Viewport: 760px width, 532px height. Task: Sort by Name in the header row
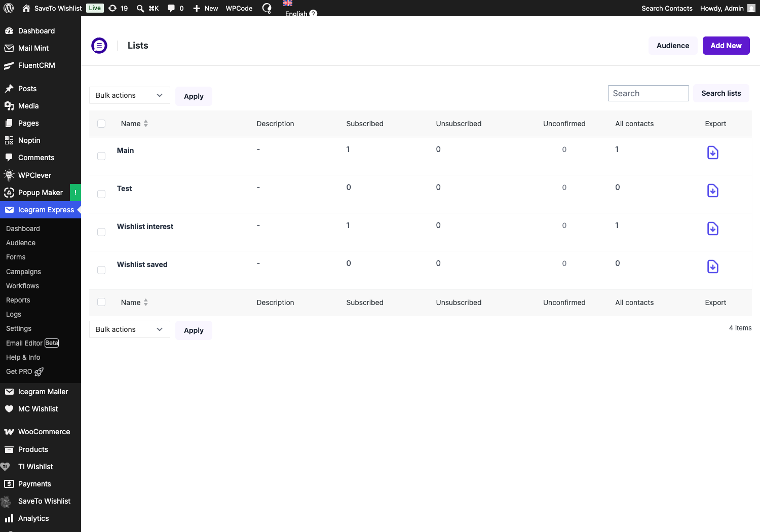134,124
